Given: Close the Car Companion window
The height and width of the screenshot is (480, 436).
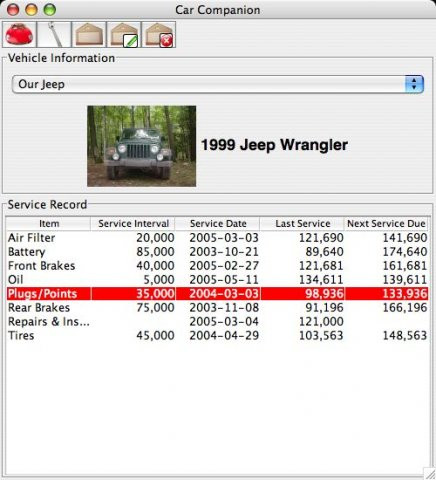Looking at the screenshot, I should click(x=13, y=10).
